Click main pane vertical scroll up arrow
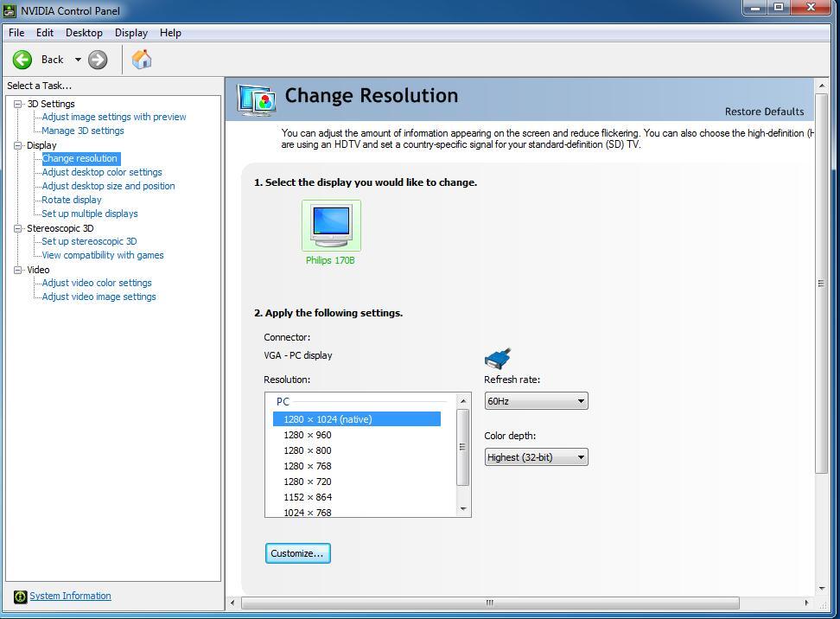 pos(821,86)
